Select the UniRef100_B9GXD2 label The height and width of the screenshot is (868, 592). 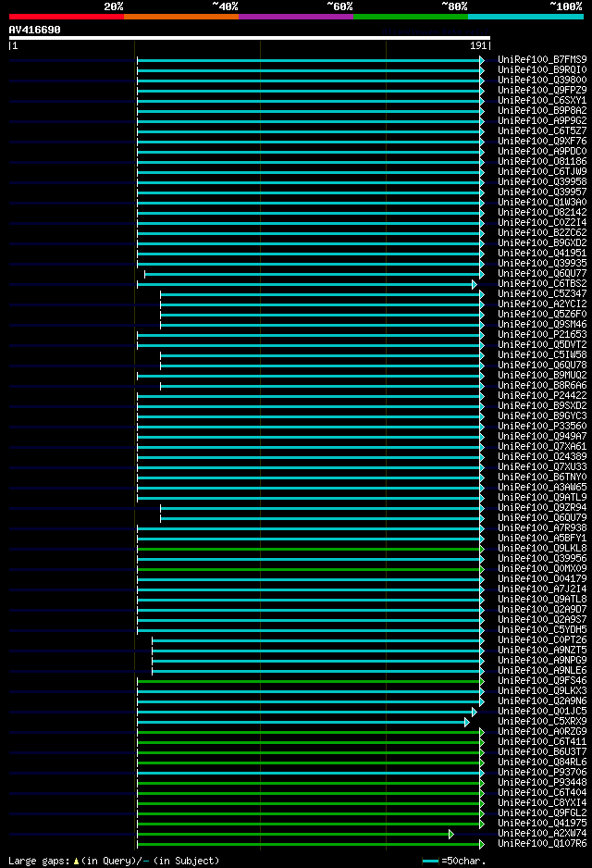542,243
